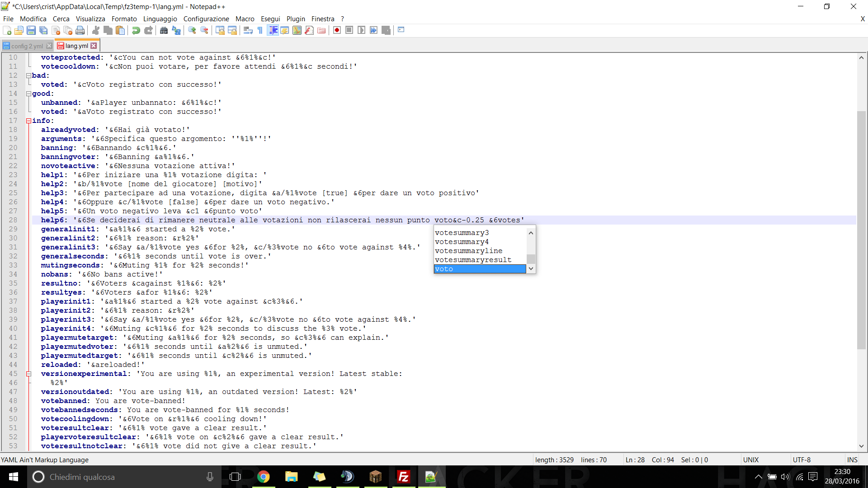Screen dimensions: 868x488
Task: Click the Save recorded macro icon
Action: pyautogui.click(x=386, y=30)
